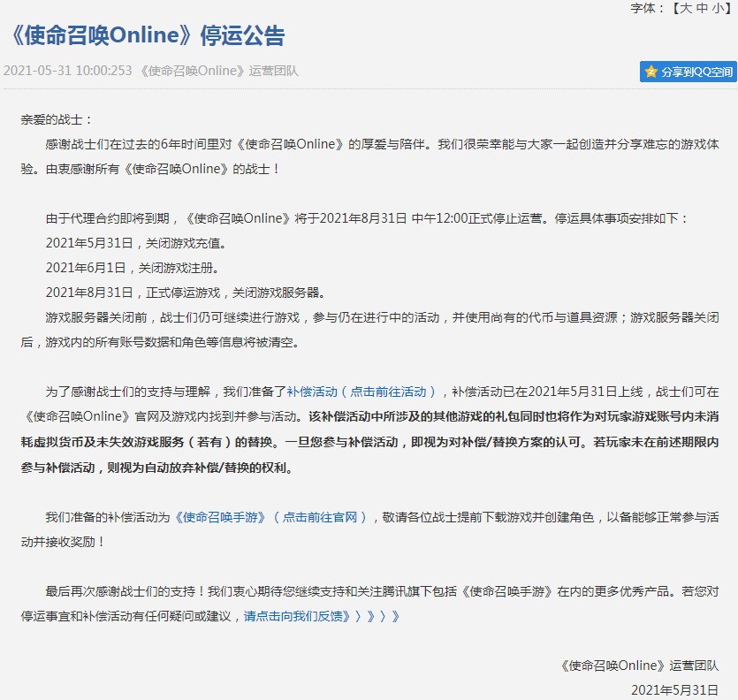Switch font size to 小 (small)
The height and width of the screenshot is (700, 738).
pos(719,9)
